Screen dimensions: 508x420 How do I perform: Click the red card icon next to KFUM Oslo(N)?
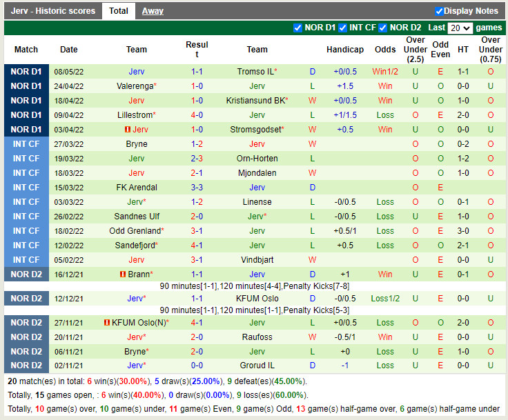(107, 323)
